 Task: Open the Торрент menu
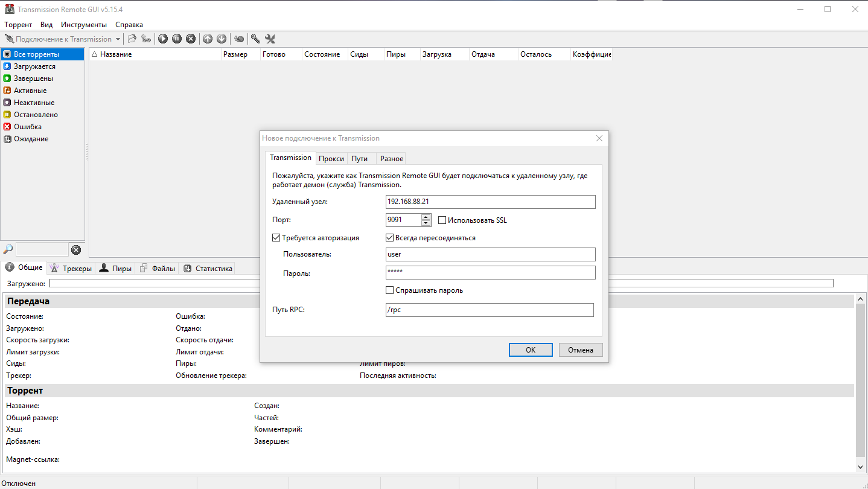[18, 25]
